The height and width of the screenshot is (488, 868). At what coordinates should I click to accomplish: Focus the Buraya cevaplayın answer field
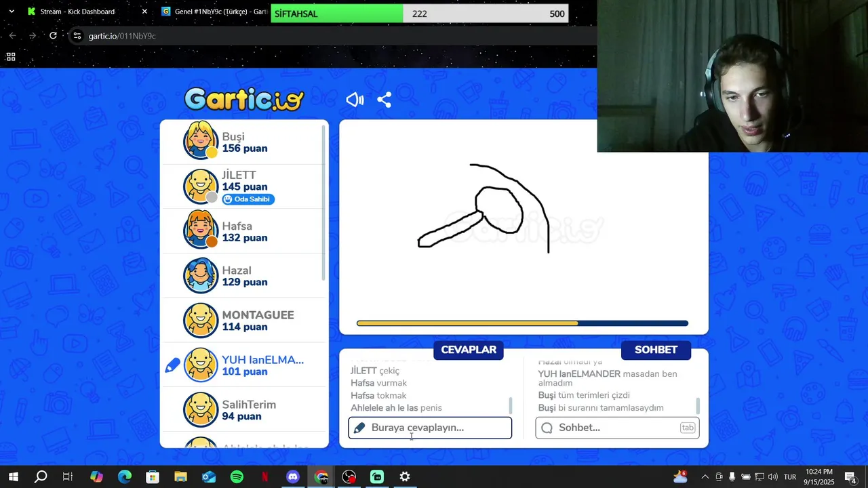click(430, 428)
